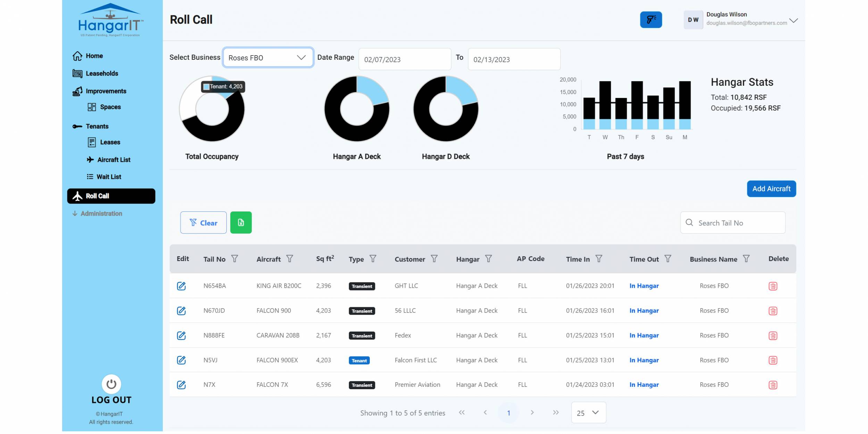Clear all table filters
Screen dimensions: 868x434
(x=203, y=223)
